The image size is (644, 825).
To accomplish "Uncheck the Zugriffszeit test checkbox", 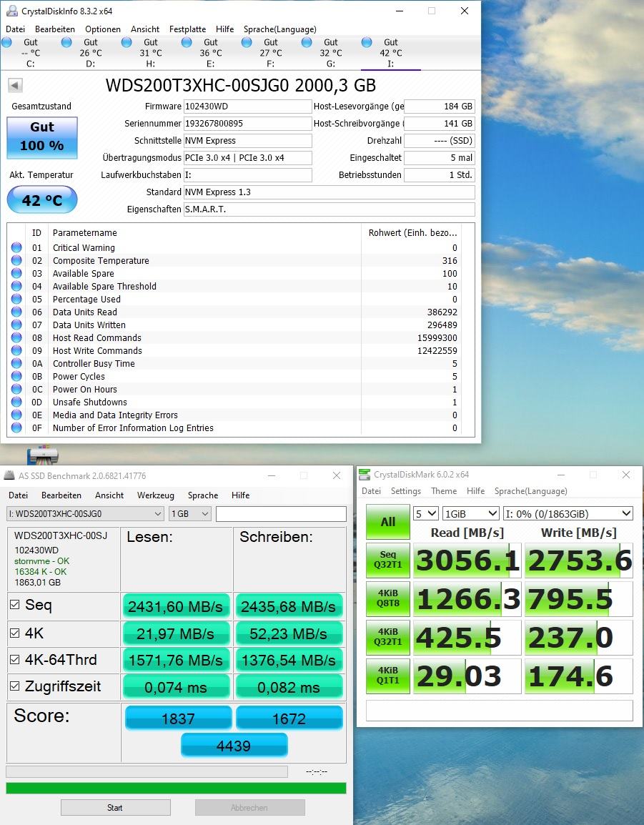I will pos(15,686).
